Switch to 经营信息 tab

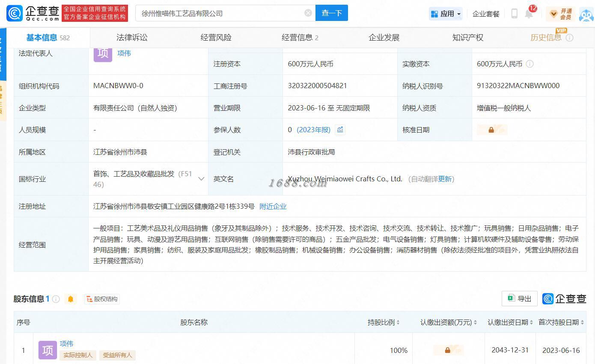pos(300,38)
